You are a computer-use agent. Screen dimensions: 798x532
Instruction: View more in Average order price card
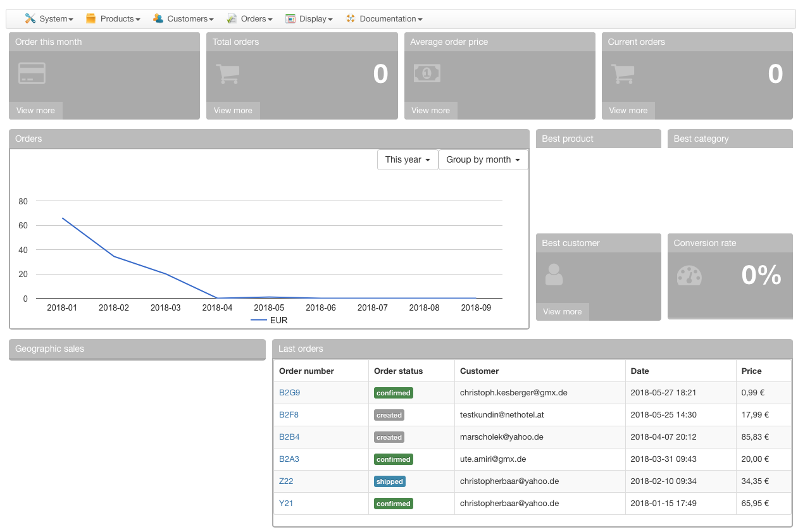pos(430,110)
